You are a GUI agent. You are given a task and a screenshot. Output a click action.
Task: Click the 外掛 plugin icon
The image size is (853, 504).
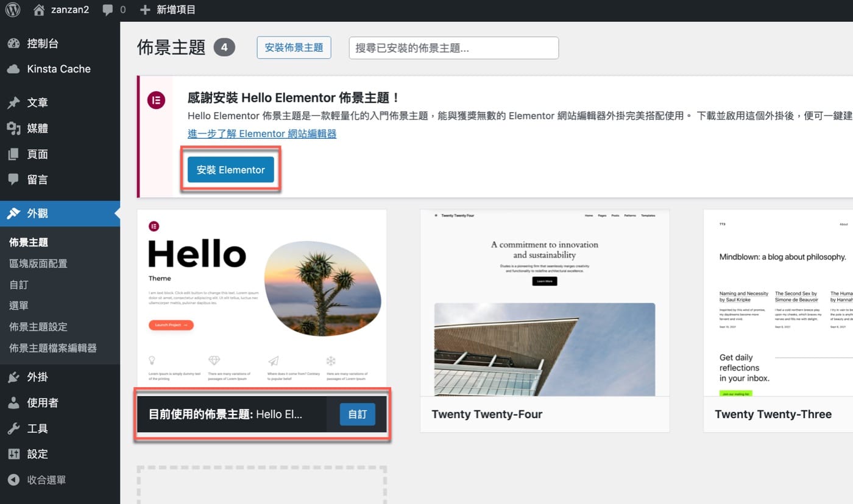[13, 377]
